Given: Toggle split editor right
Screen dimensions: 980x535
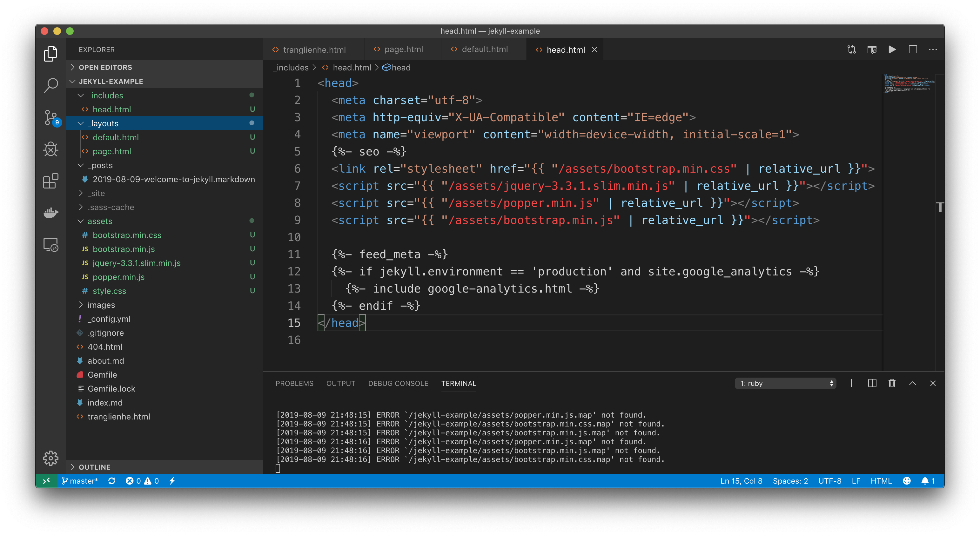Looking at the screenshot, I should tap(913, 50).
